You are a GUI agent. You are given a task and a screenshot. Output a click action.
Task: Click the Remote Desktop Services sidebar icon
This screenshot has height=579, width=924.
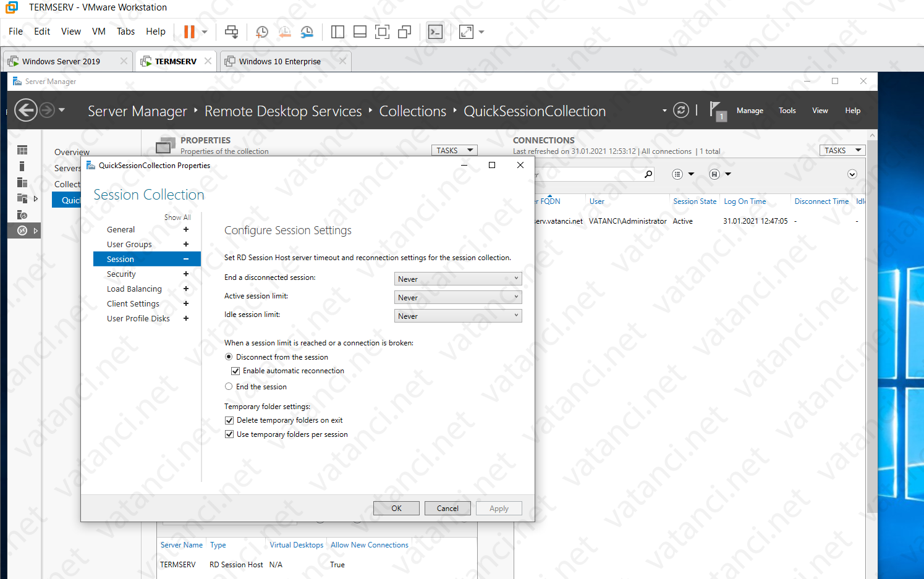click(22, 230)
